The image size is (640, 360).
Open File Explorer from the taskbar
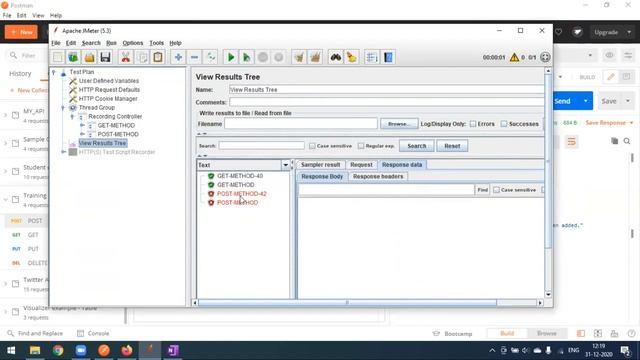click(x=35, y=350)
